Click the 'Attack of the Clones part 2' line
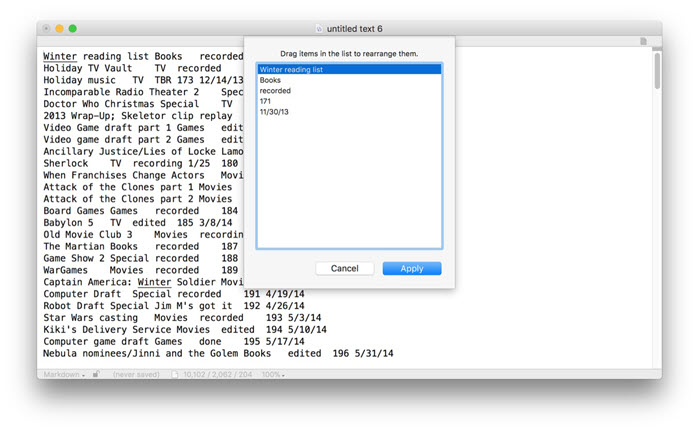This screenshot has width=700, height=432. [138, 199]
